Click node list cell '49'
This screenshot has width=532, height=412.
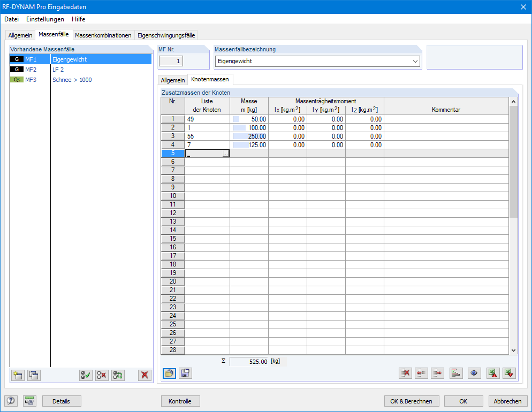(207, 119)
